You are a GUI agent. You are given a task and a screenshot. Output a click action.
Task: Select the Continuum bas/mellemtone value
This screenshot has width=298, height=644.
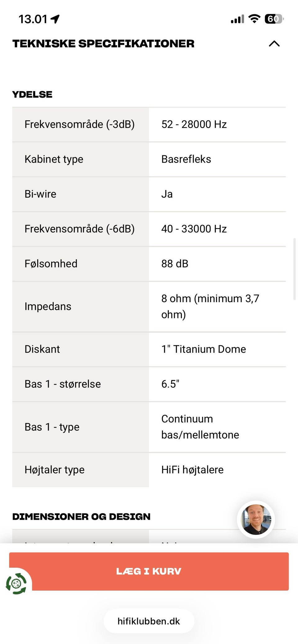click(x=200, y=427)
